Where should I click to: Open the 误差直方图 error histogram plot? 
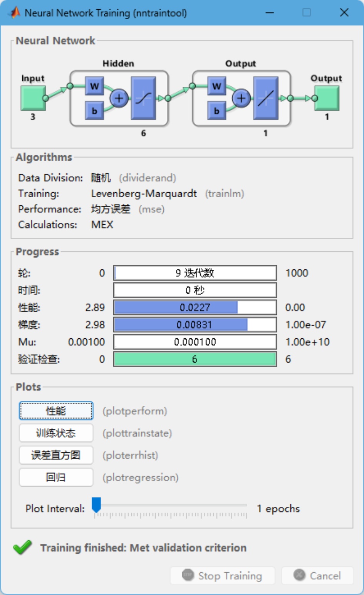tap(56, 455)
